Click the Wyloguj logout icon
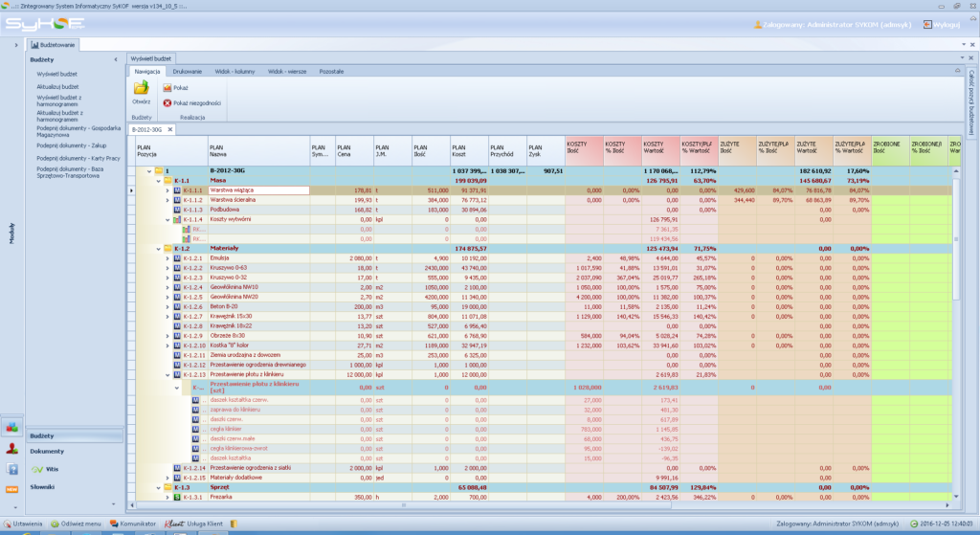Image resolution: width=980 pixels, height=535 pixels. click(x=927, y=24)
